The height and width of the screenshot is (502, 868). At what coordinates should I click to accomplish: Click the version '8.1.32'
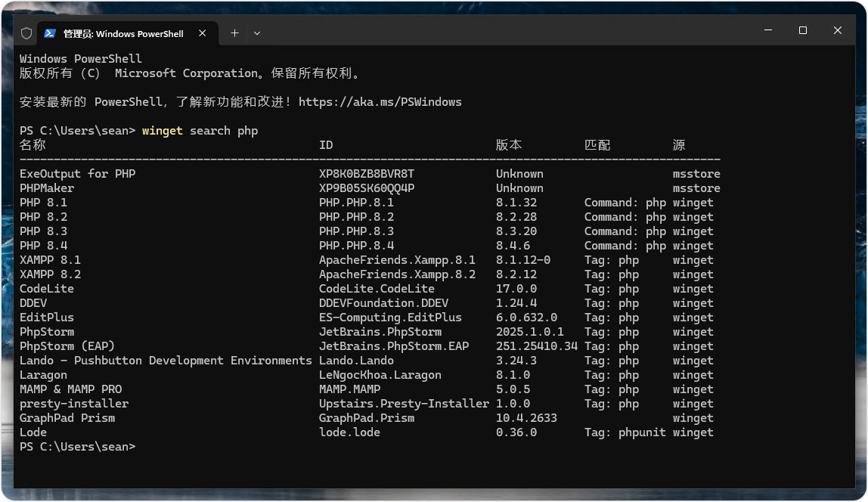pos(516,203)
